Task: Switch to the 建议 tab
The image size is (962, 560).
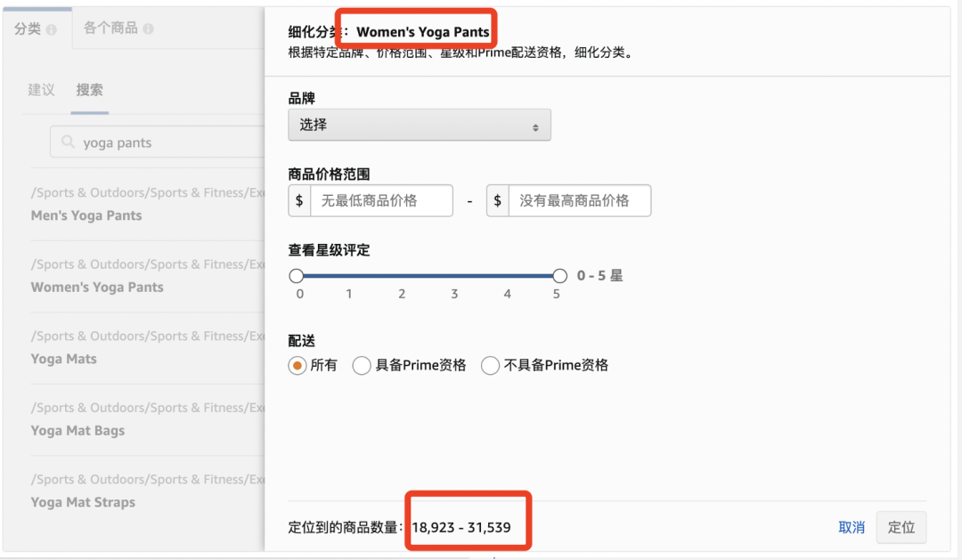Action: (x=39, y=89)
